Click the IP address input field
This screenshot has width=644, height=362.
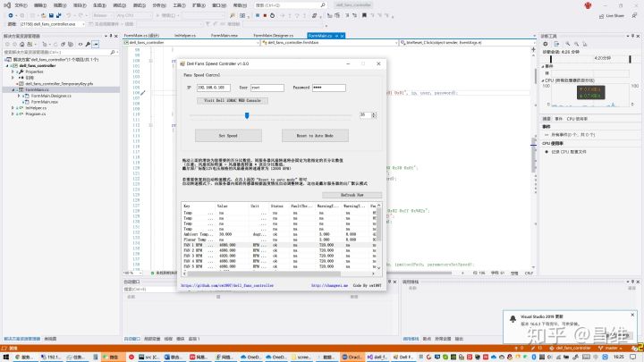(213, 88)
